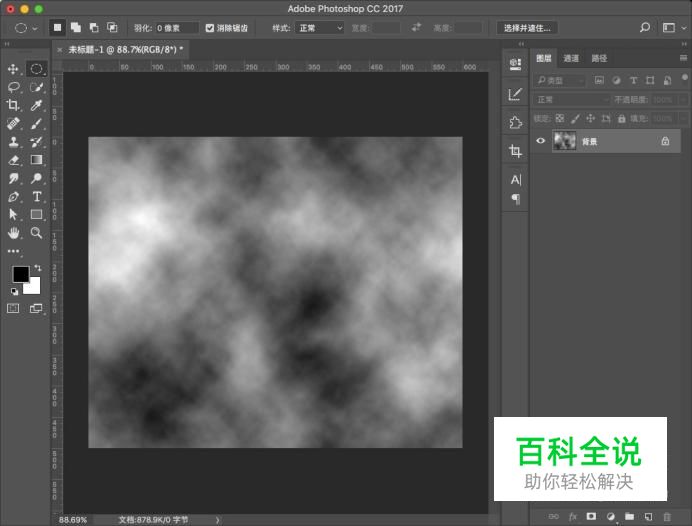Select the Crop tool in left toolbar
692x526 pixels.
point(13,105)
